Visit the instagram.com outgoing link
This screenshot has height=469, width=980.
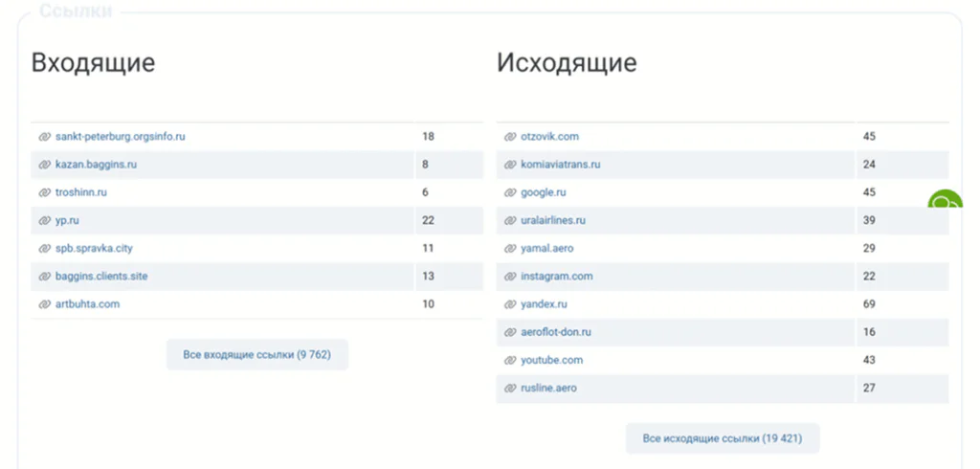pyautogui.click(x=556, y=277)
